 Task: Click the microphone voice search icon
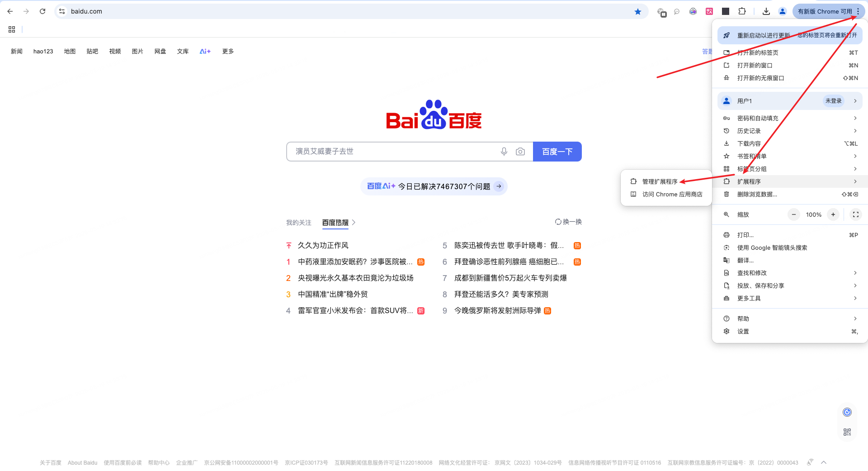pos(504,152)
